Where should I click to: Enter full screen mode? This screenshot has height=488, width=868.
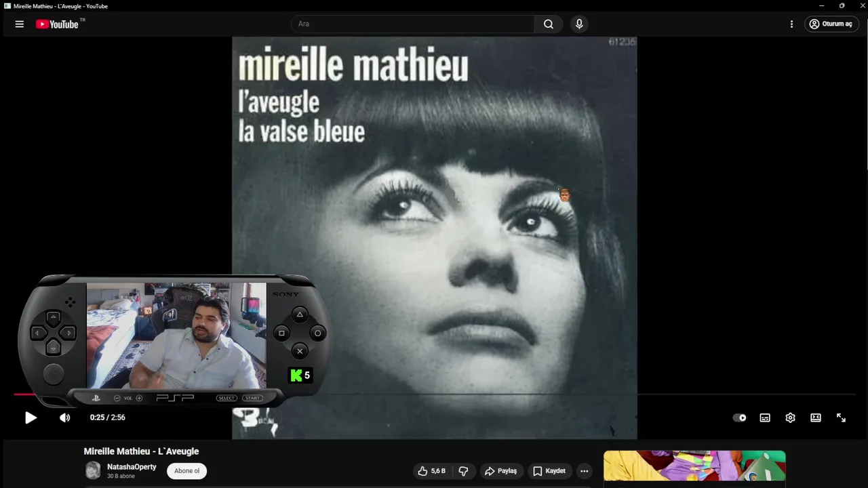click(x=841, y=418)
